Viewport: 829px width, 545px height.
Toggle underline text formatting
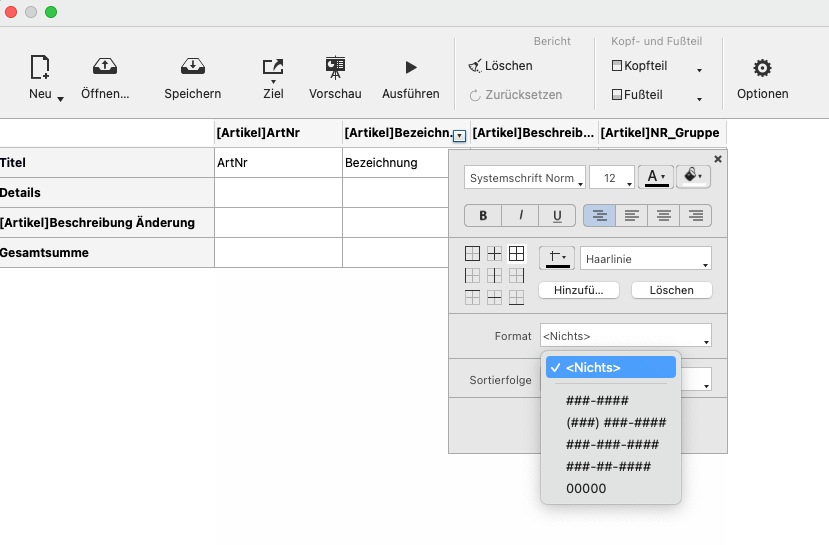click(x=556, y=215)
